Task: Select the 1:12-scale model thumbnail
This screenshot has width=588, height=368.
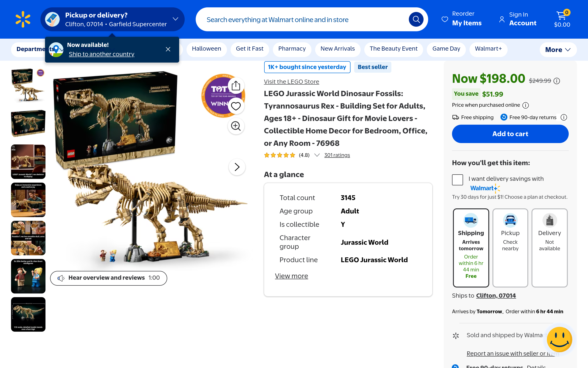Action: (x=28, y=314)
